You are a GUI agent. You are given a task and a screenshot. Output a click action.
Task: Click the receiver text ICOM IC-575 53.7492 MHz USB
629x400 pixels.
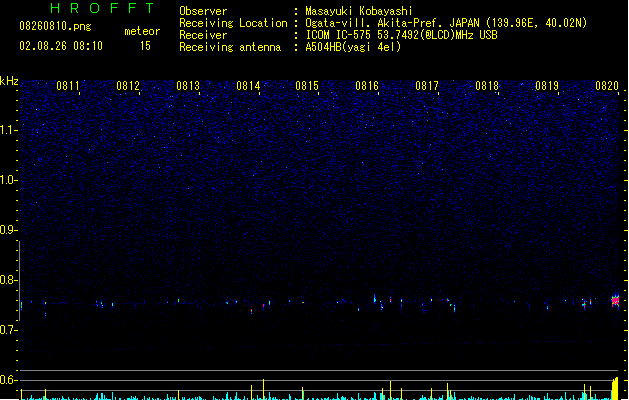pos(402,35)
